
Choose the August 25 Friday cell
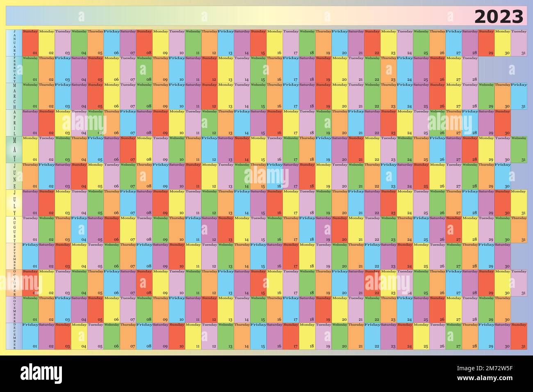pyautogui.click(x=421, y=229)
